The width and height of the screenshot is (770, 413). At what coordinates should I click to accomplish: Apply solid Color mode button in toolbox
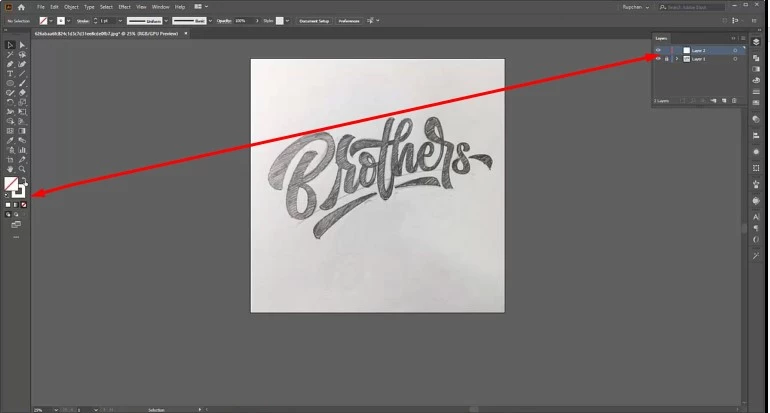[x=7, y=205]
